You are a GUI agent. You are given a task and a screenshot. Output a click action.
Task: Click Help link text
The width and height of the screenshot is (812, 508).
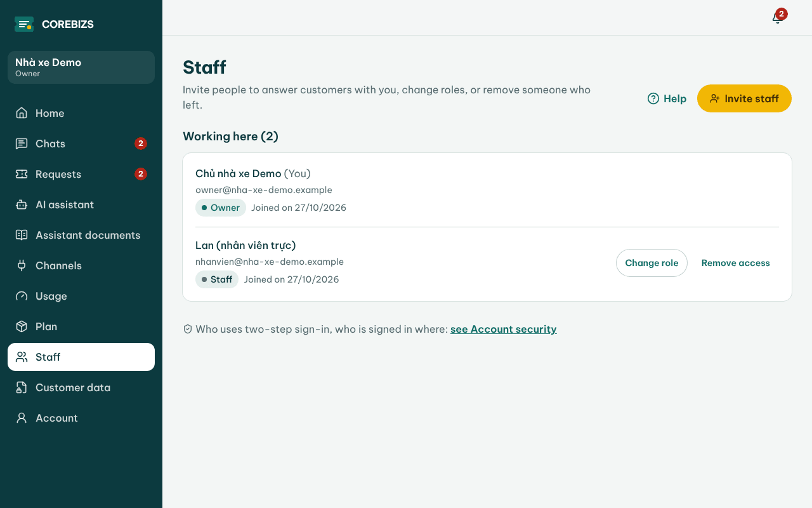pos(675,98)
